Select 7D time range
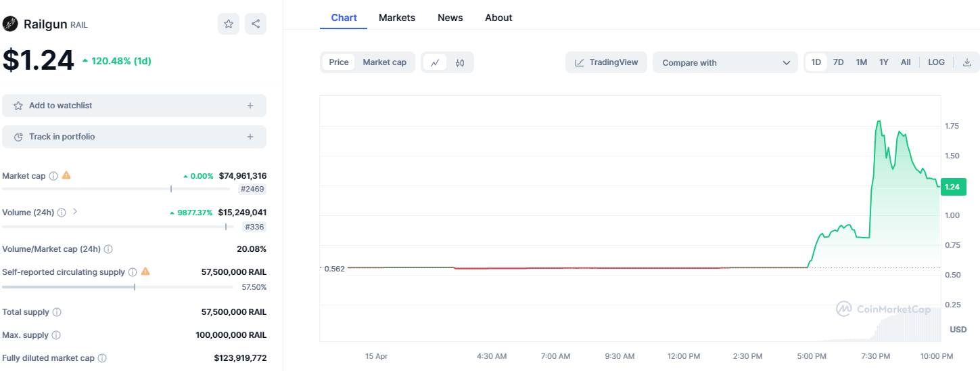This screenshot has height=371, width=980. pyautogui.click(x=839, y=62)
